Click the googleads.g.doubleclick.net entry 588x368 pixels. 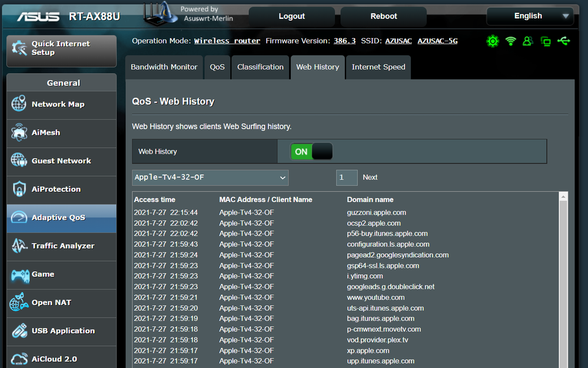[x=390, y=287]
